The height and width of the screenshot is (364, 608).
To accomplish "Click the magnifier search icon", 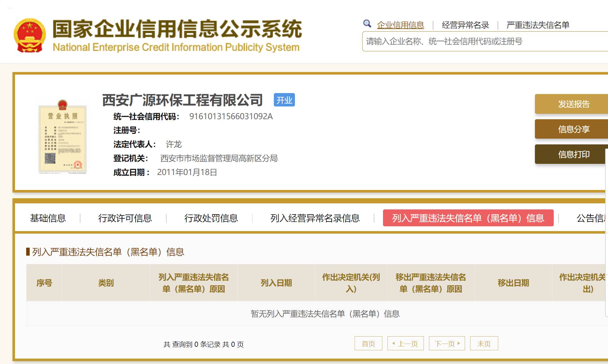I will click(x=367, y=24).
